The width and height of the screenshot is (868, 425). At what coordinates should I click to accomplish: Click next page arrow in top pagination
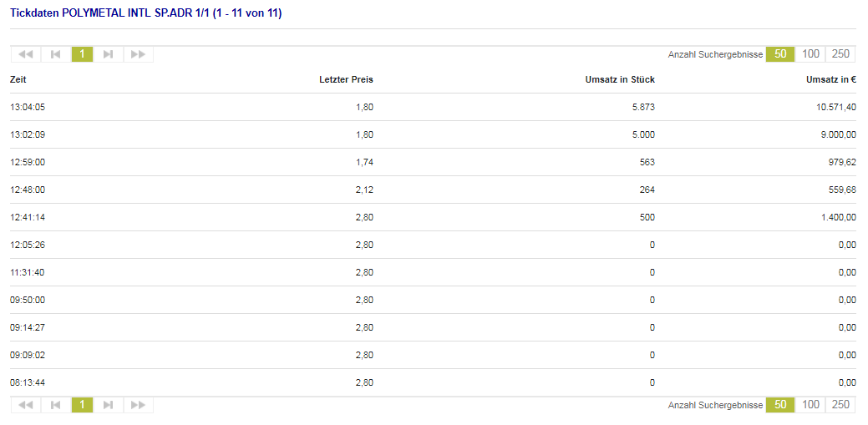(108, 54)
